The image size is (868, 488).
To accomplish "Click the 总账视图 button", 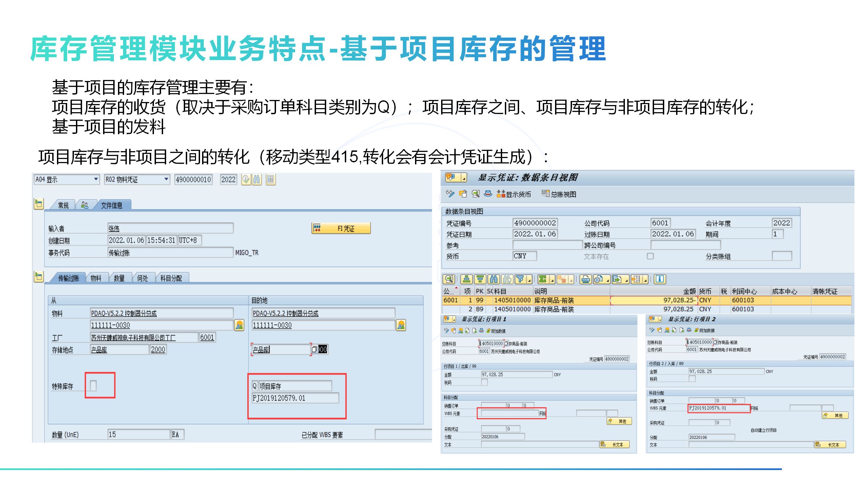I will (x=559, y=194).
